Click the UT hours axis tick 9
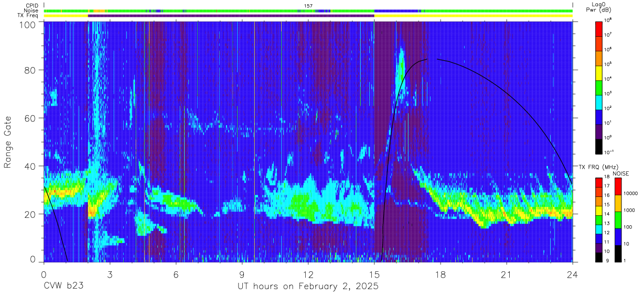The image size is (644, 297). (242, 274)
